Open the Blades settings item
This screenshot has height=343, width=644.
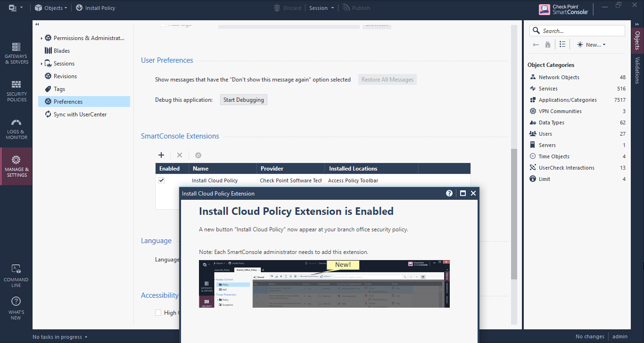pyautogui.click(x=61, y=51)
